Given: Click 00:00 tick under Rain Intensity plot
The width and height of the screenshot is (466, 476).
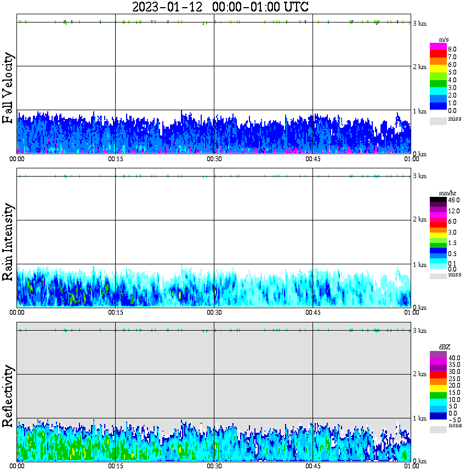Looking at the screenshot, I should pos(17,313).
